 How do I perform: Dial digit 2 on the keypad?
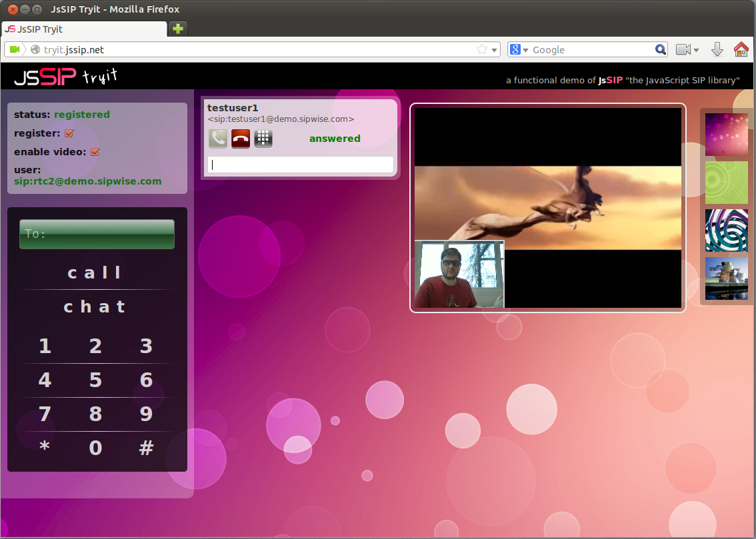(x=95, y=346)
